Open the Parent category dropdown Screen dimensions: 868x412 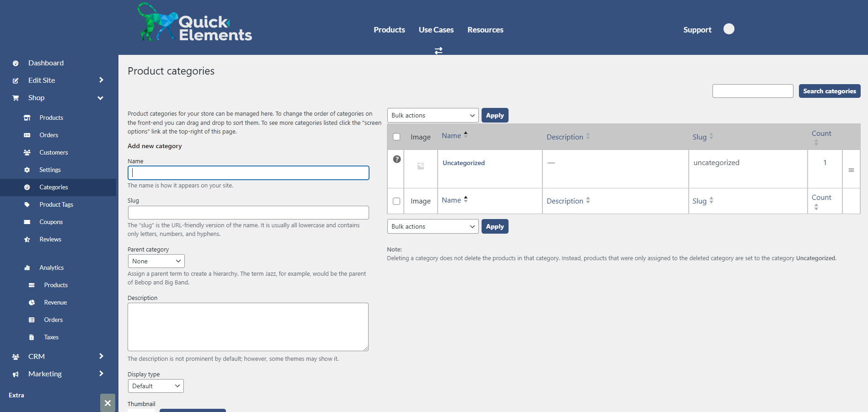[156, 261]
